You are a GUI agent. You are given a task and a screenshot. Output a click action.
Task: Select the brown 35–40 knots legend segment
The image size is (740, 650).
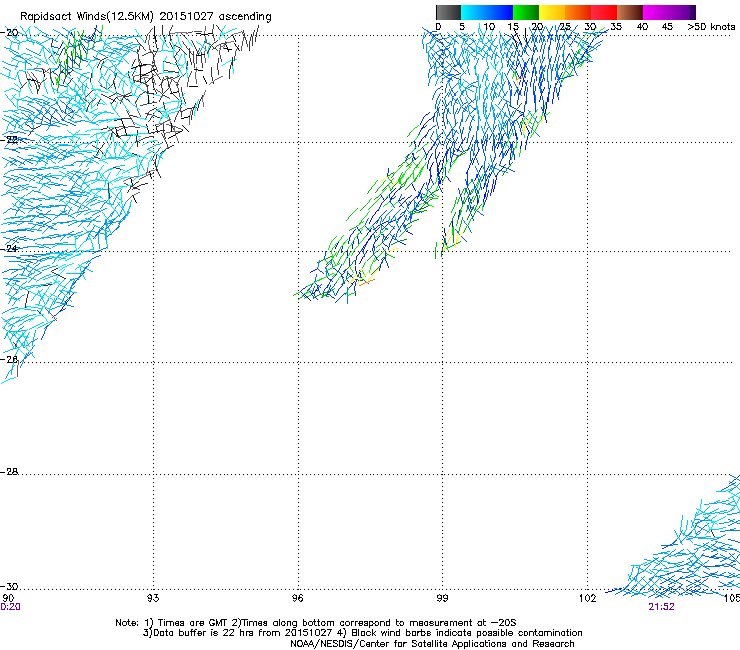(x=630, y=12)
